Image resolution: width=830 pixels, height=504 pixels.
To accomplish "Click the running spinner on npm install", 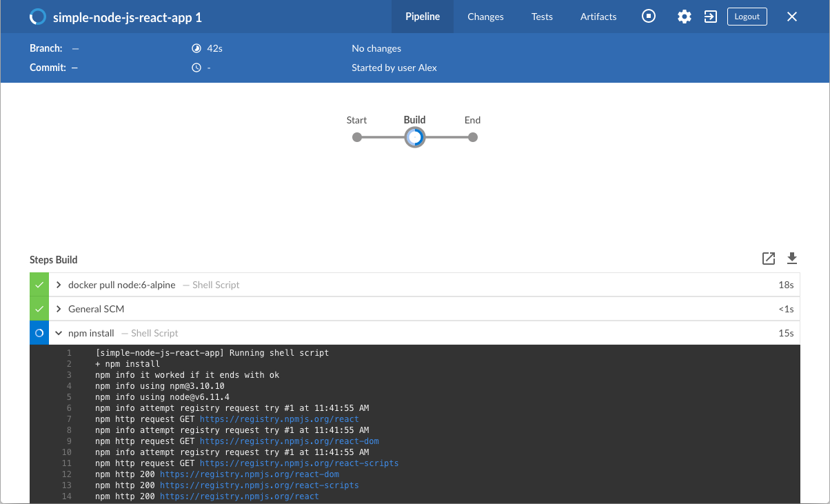I will pyautogui.click(x=39, y=333).
